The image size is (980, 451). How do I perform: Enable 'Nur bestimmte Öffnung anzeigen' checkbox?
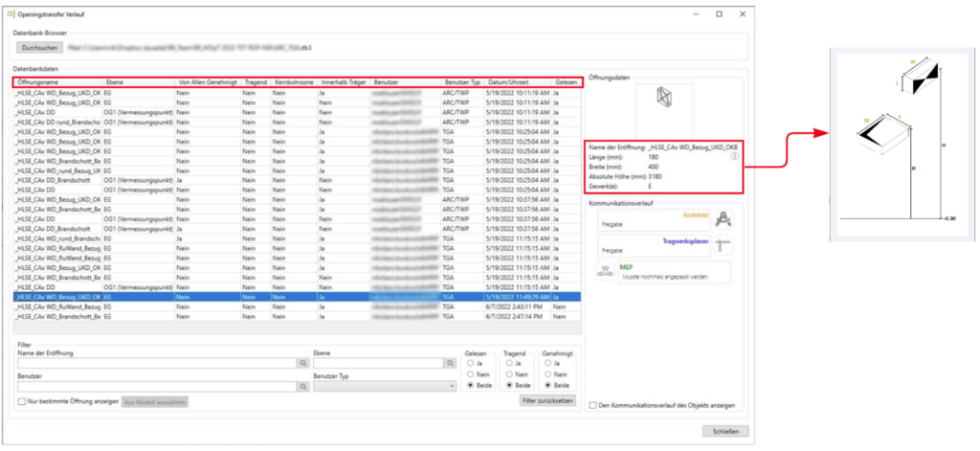pos(23,401)
